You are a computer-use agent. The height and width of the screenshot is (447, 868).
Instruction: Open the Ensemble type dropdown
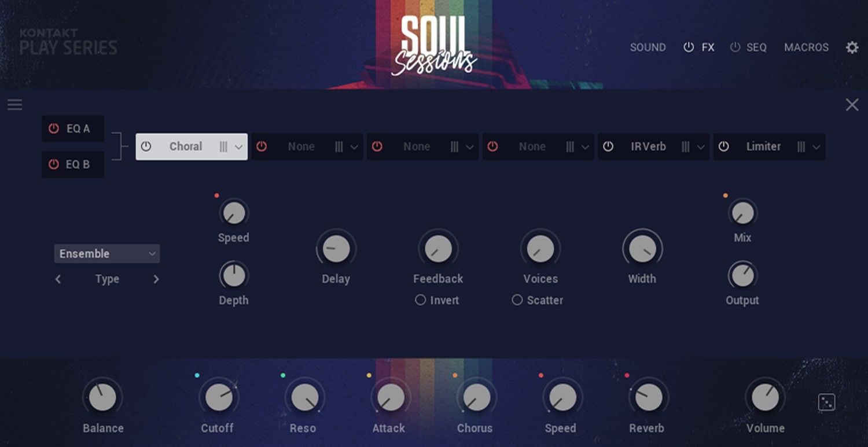[x=106, y=253]
